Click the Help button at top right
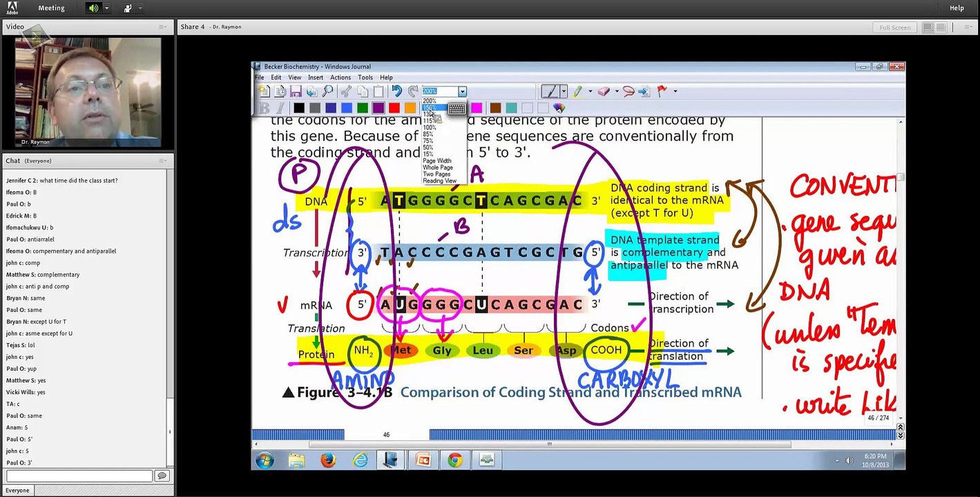This screenshot has width=980, height=497. click(957, 8)
